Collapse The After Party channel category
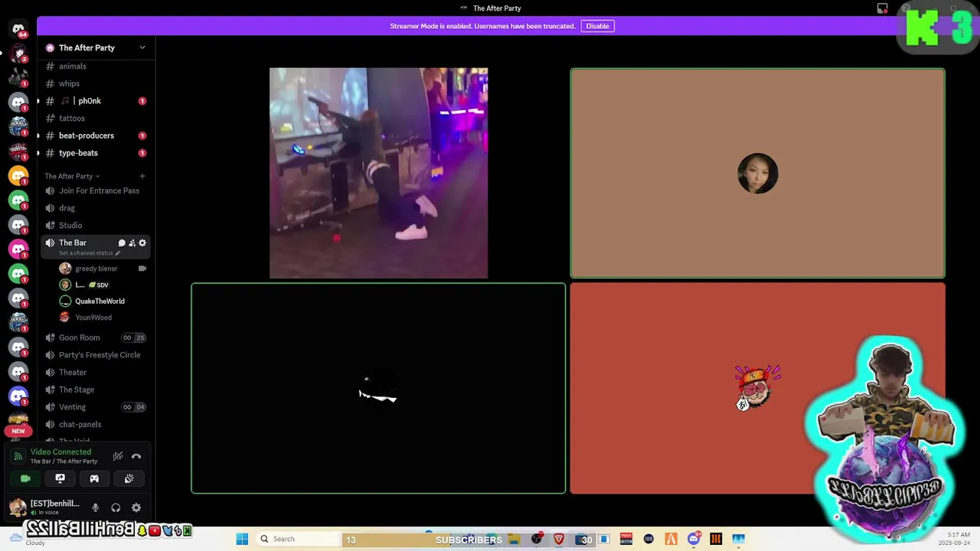 [72, 176]
